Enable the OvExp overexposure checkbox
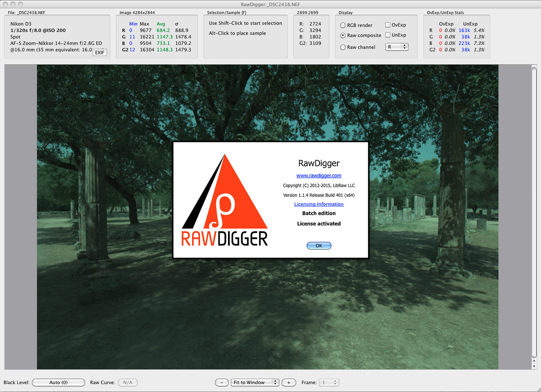The width and height of the screenshot is (541, 392). (x=387, y=25)
